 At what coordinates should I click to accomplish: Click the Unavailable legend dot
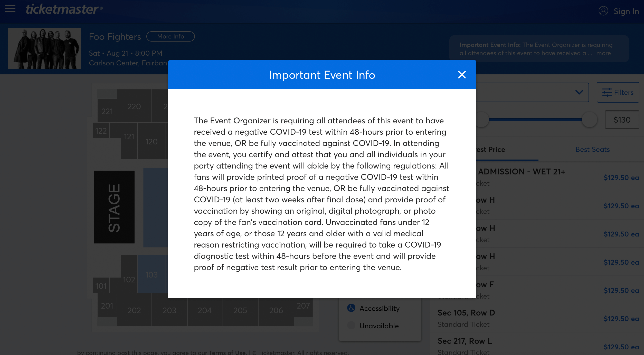(351, 325)
